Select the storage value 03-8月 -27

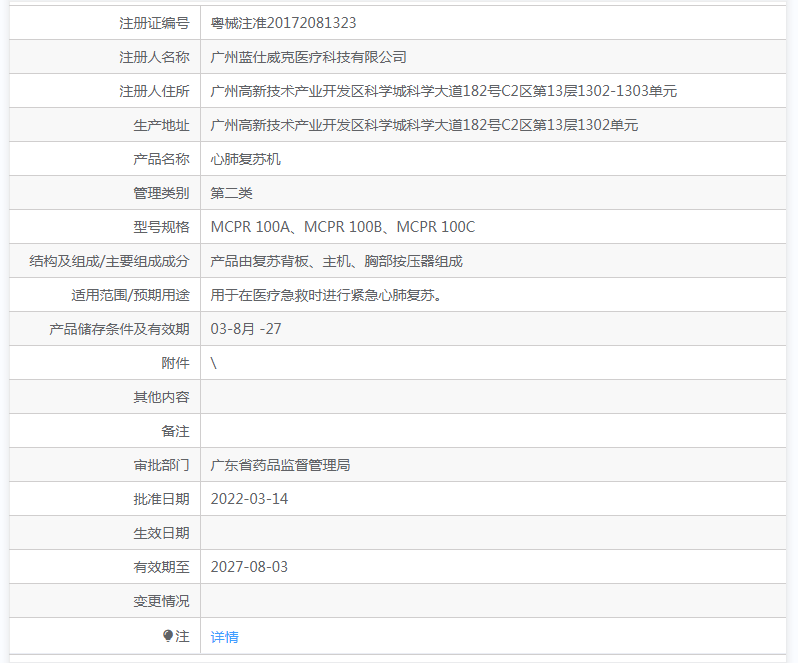[x=246, y=329]
